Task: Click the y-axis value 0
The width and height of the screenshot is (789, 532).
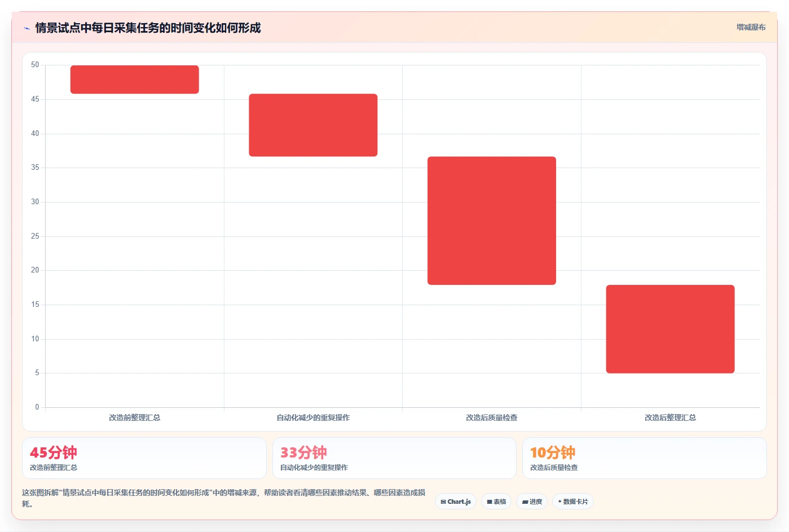Action: (37, 407)
